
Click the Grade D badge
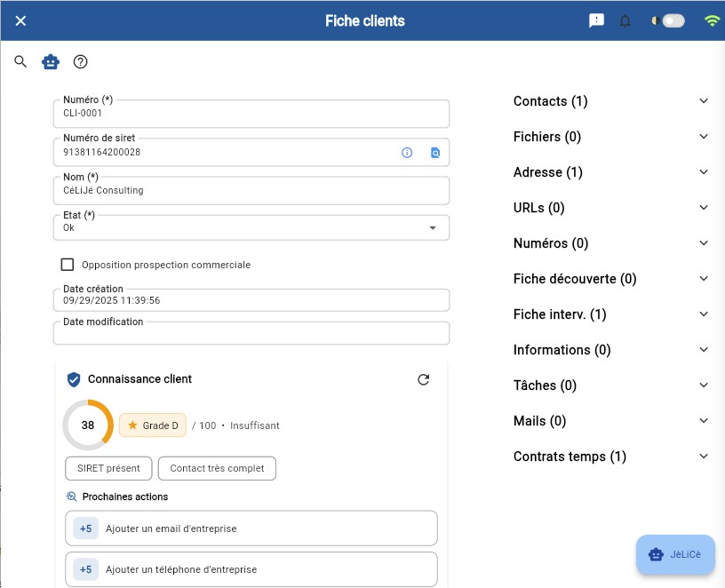click(x=152, y=425)
